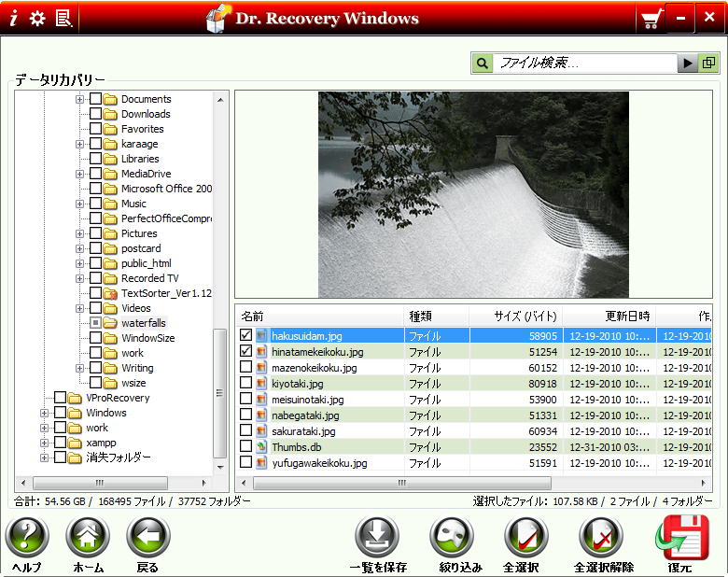Check the meisuinotaki.jpg checkbox
This screenshot has width=728, height=577.
246,399
